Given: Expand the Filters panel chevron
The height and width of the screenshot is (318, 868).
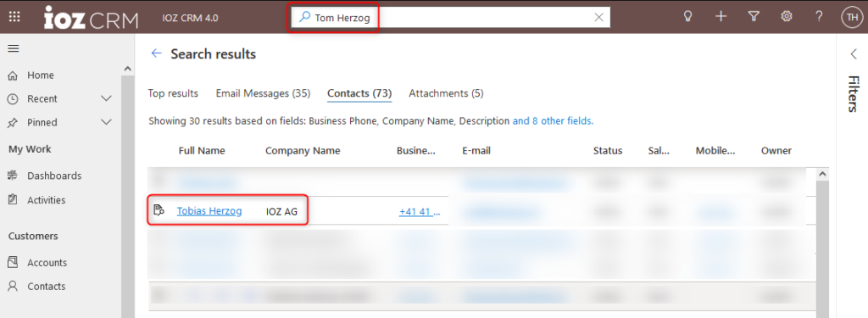Looking at the screenshot, I should pyautogui.click(x=853, y=54).
